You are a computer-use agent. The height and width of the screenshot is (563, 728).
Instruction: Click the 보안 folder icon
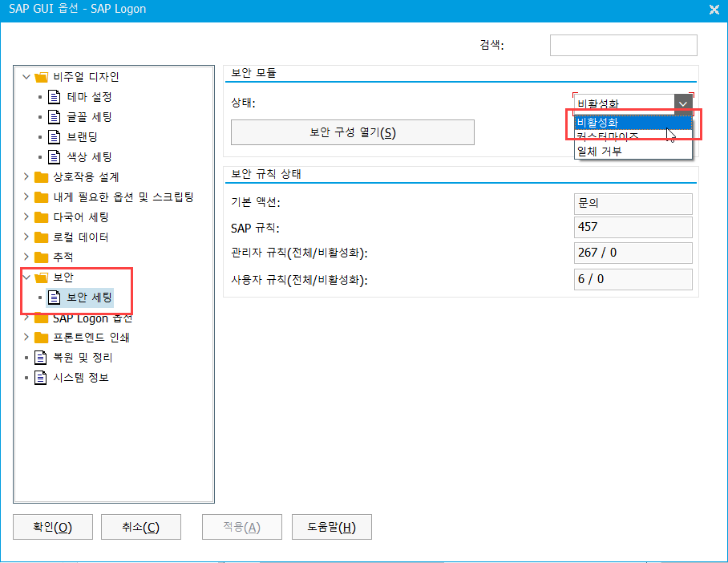click(x=42, y=277)
